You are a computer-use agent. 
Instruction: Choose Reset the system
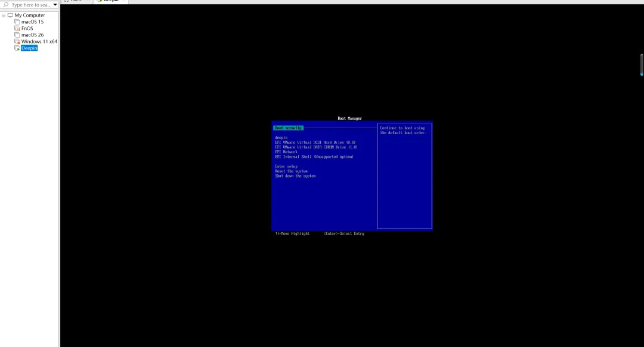click(291, 171)
